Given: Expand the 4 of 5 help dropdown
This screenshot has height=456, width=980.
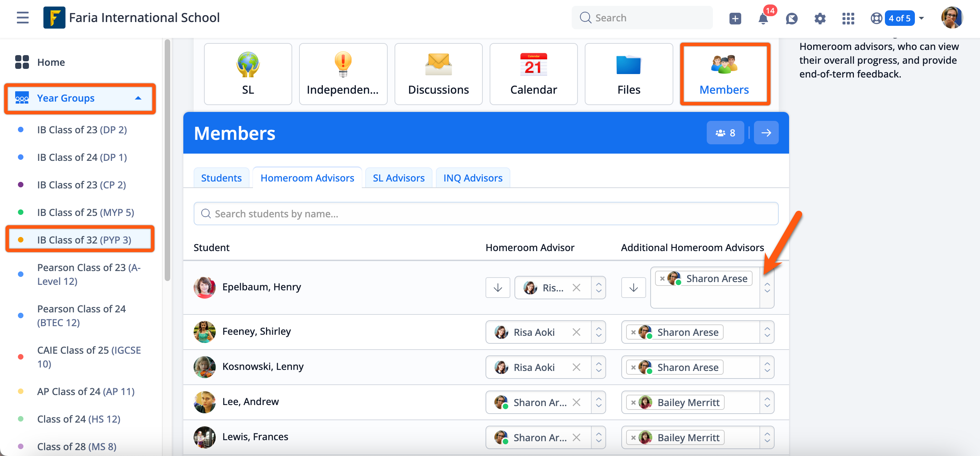Looking at the screenshot, I should point(921,18).
